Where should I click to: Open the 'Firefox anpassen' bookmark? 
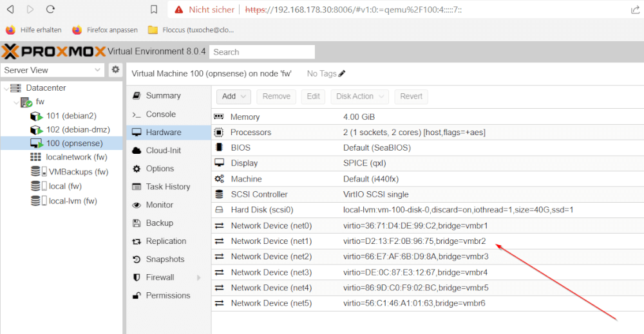tap(105, 30)
